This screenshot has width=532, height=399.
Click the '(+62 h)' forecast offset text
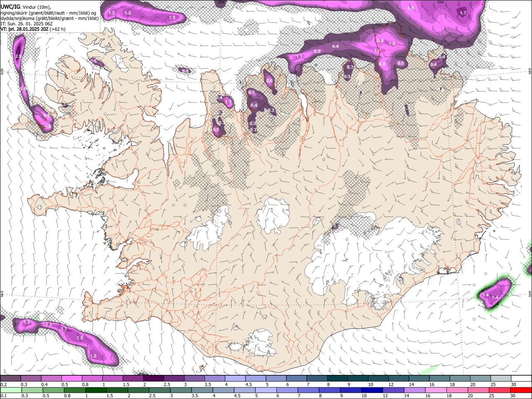(x=57, y=30)
